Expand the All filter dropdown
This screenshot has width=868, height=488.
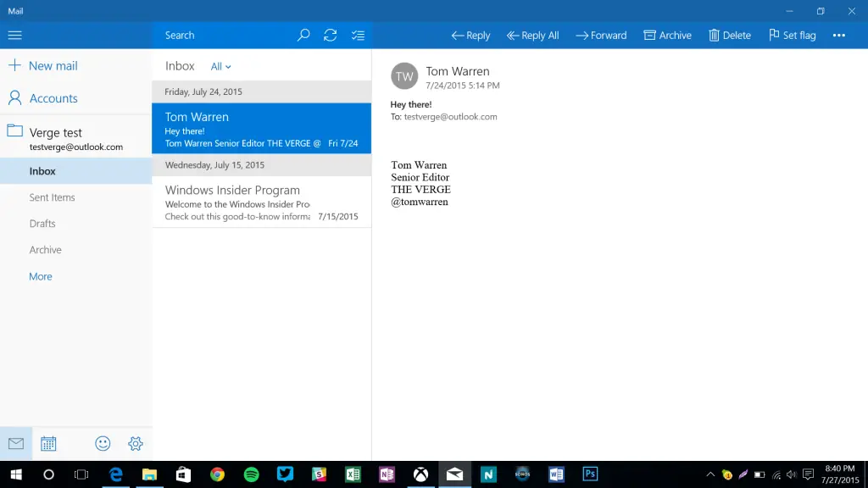click(x=220, y=66)
